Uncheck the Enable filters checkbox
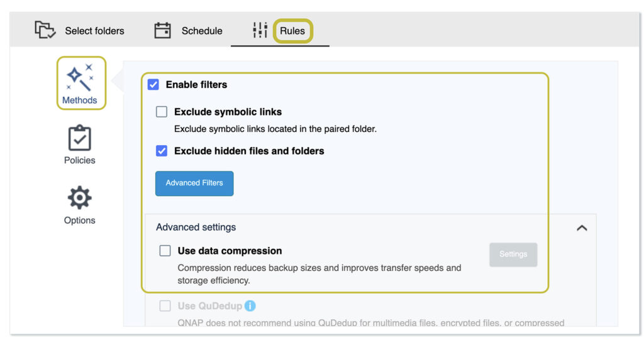The height and width of the screenshot is (345, 644). point(153,85)
